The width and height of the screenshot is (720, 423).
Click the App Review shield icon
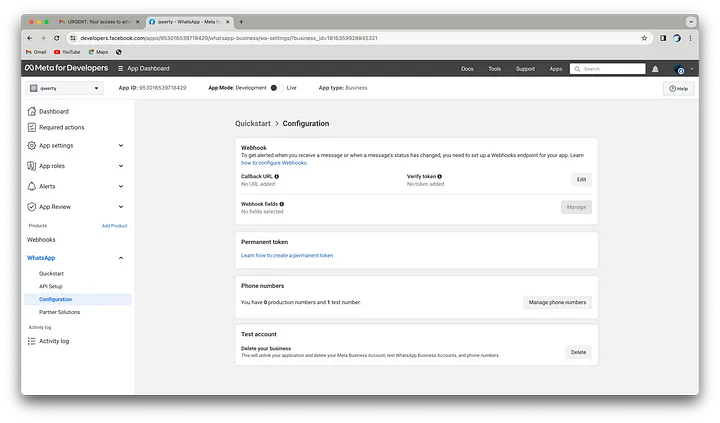32,207
